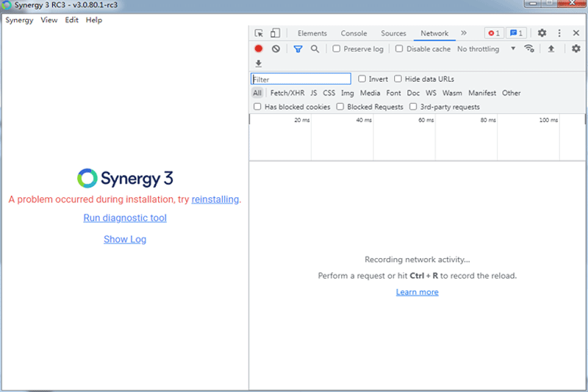Click Synergy title bar app icon
The height and width of the screenshot is (392, 588).
(7, 5)
